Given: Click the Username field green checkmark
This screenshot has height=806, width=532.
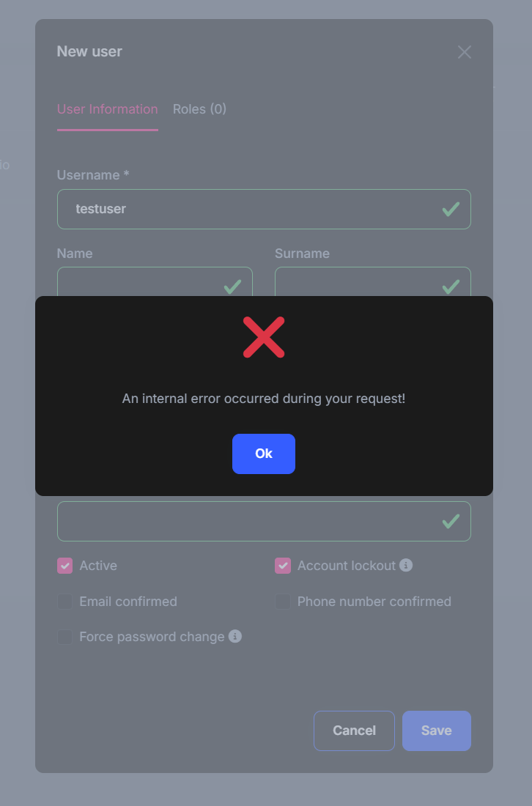Looking at the screenshot, I should [451, 210].
